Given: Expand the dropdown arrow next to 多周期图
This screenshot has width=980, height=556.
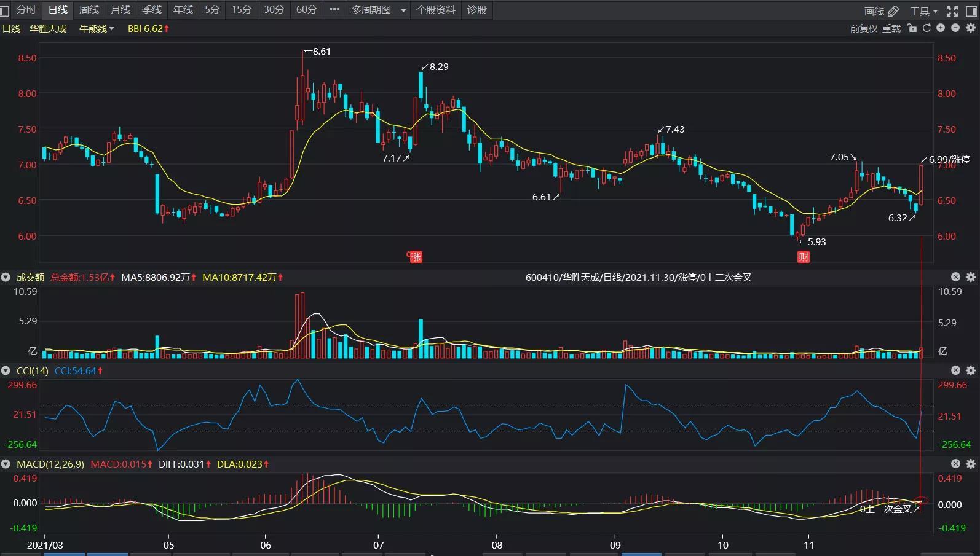Looking at the screenshot, I should (x=403, y=10).
